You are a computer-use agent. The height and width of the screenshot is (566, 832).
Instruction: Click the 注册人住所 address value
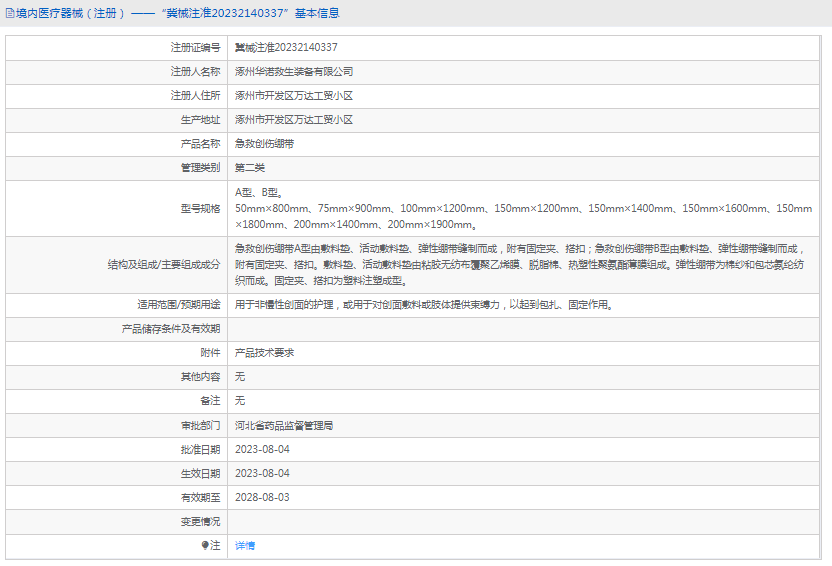[294, 96]
